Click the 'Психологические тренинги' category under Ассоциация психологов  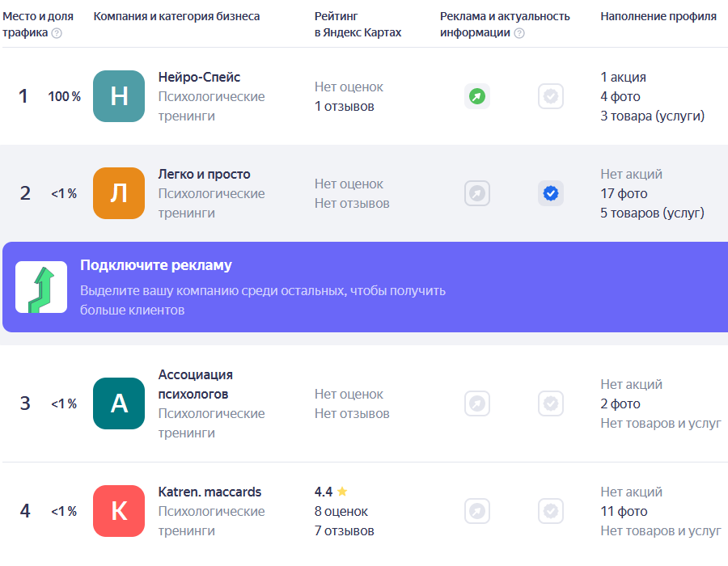coord(212,423)
